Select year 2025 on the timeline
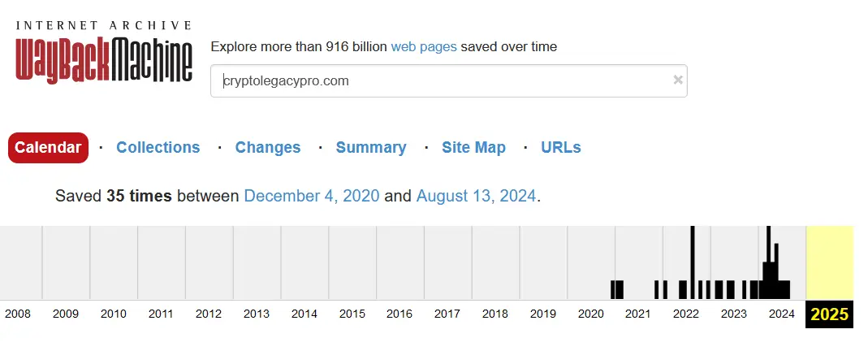 point(829,314)
